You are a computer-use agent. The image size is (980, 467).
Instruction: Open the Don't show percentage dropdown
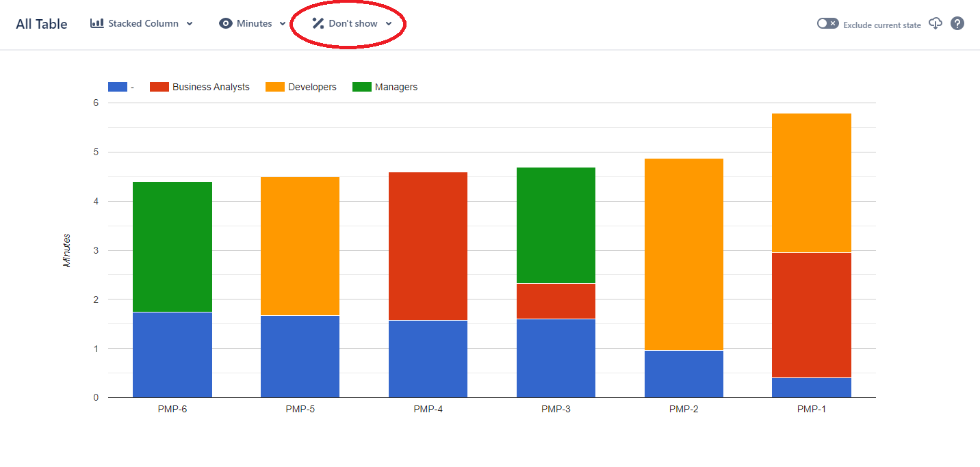pyautogui.click(x=389, y=23)
